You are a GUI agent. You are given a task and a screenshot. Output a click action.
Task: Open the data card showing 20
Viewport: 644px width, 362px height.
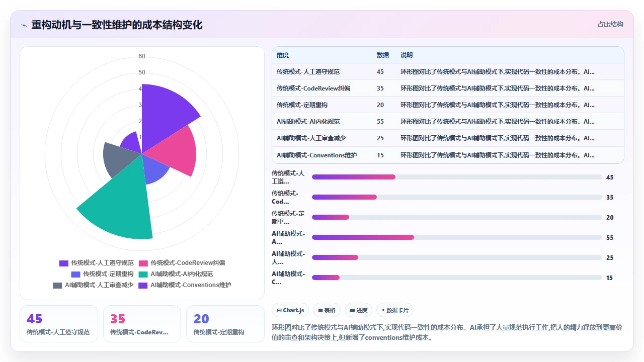(225, 324)
